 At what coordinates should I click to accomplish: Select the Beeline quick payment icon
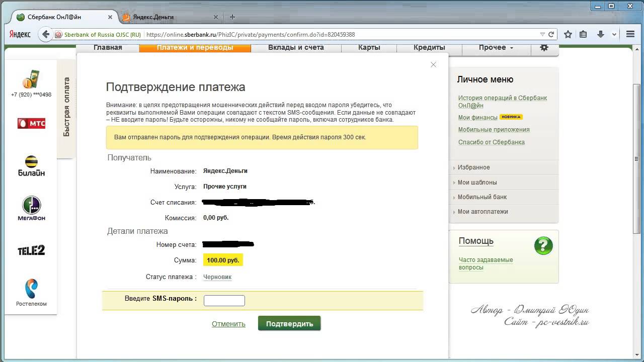pos(31,165)
